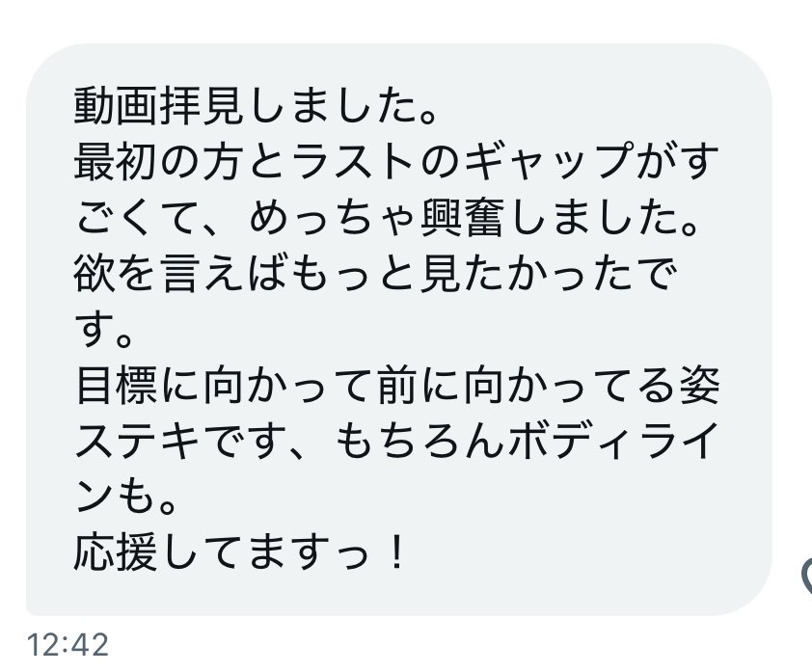This screenshot has width=812, height=672.
Task: Click the text ンも。 near the bottom
Action: (x=126, y=497)
